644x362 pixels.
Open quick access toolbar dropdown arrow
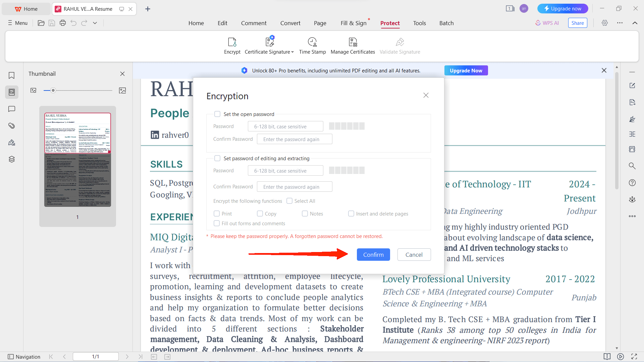tap(95, 23)
